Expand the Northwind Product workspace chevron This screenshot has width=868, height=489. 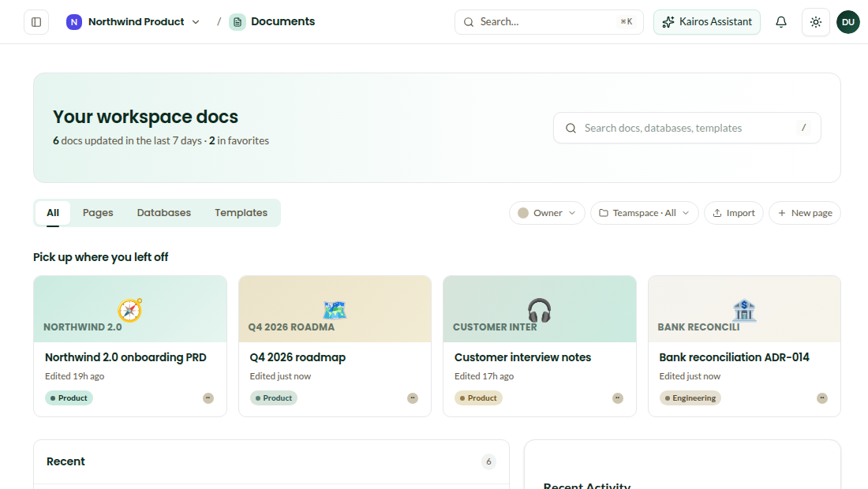tap(196, 22)
